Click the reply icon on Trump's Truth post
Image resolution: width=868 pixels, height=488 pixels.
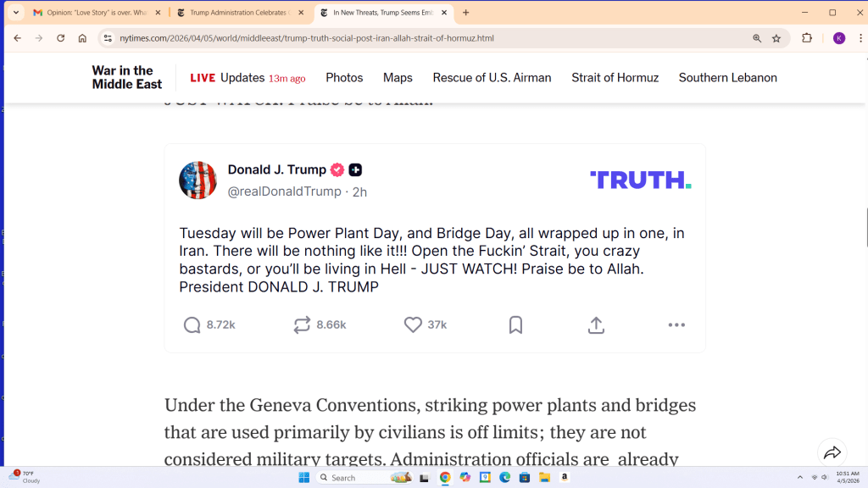pos(192,324)
